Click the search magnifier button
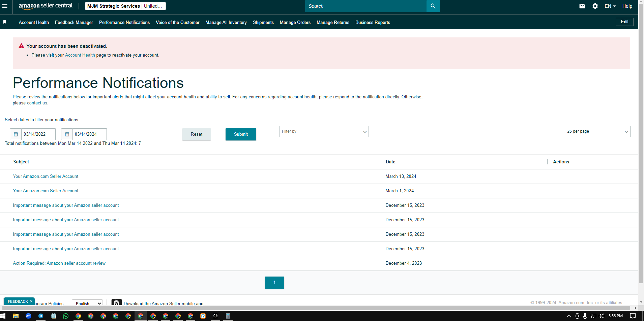The image size is (644, 321). coord(433,6)
